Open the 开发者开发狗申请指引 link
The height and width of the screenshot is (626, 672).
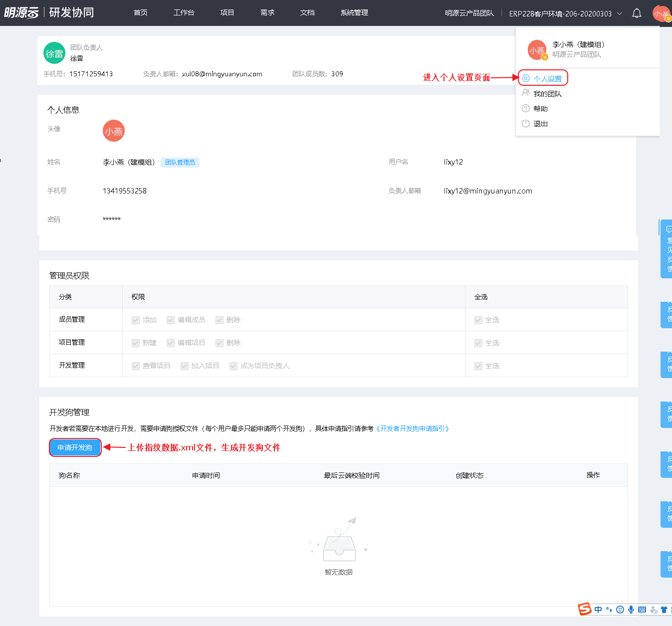413,428
